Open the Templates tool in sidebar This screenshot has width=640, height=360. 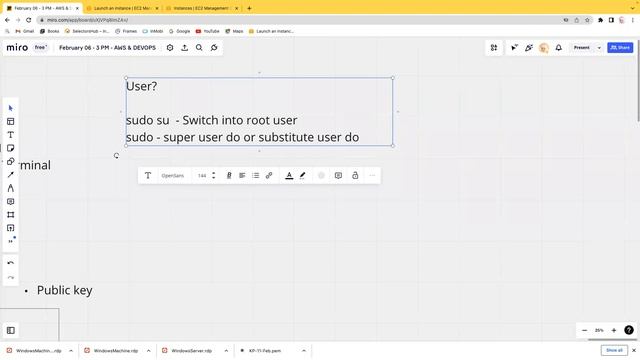(11, 122)
